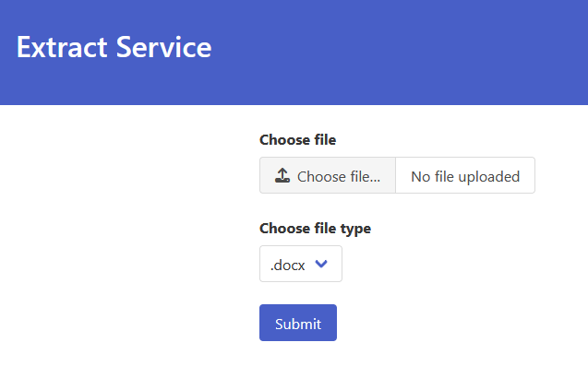This screenshot has height=378, width=588.
Task: Click the Extract Service header title
Action: pos(114,47)
